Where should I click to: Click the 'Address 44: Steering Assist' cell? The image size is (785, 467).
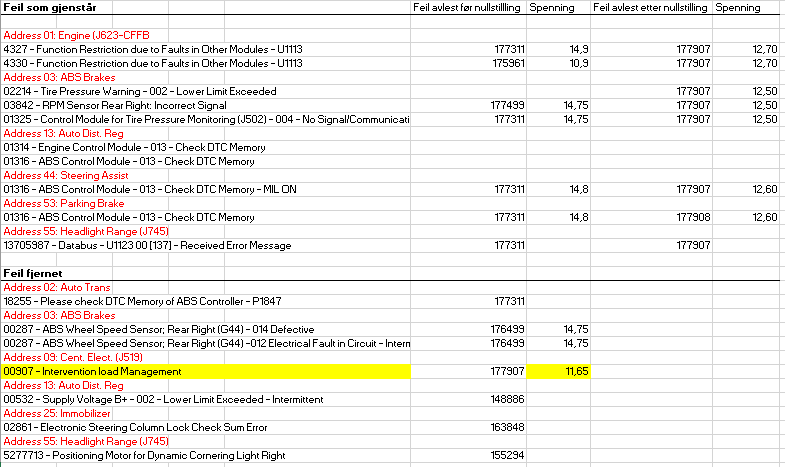tap(64, 175)
